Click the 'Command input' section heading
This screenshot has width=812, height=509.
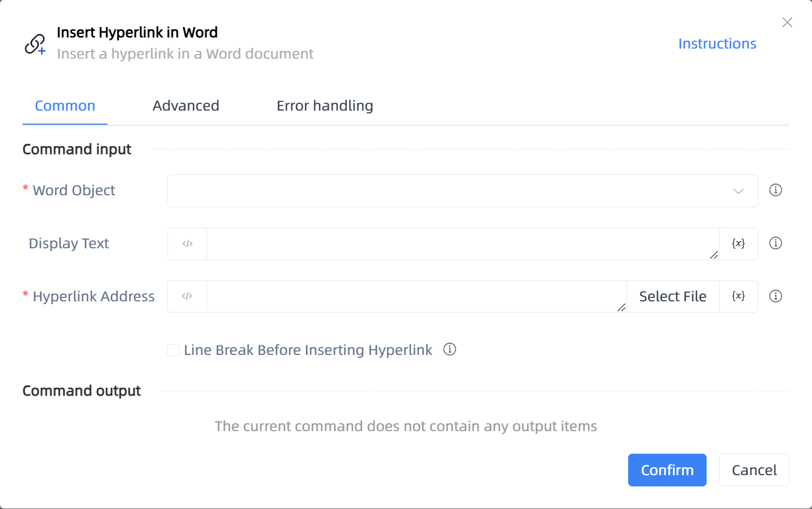[x=77, y=149]
